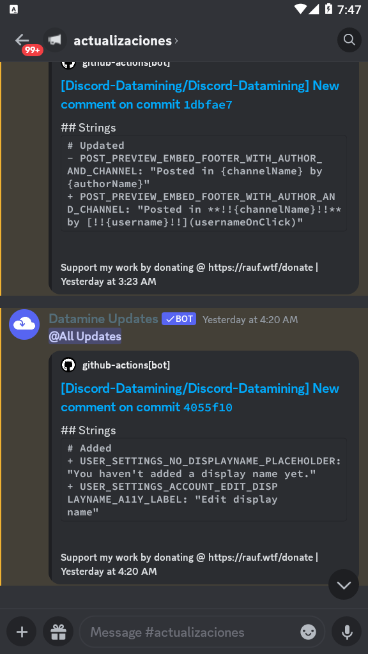368x654 pixels.
Task: Tap the 99+ unread notifications badge
Action: tap(32, 50)
